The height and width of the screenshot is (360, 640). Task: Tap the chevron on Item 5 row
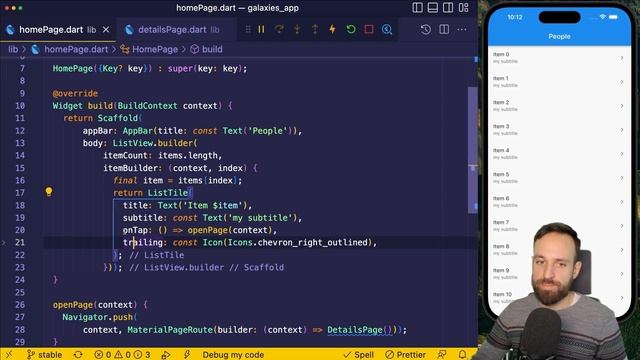[x=622, y=178]
